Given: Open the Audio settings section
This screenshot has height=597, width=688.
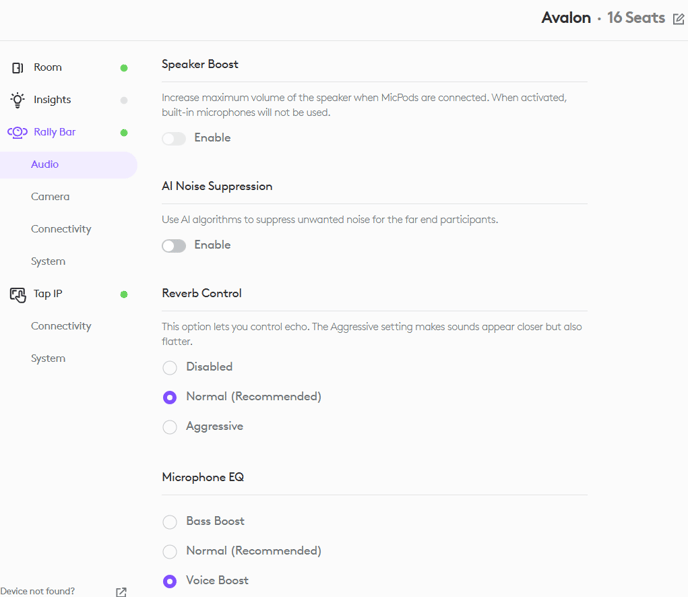Looking at the screenshot, I should (45, 164).
